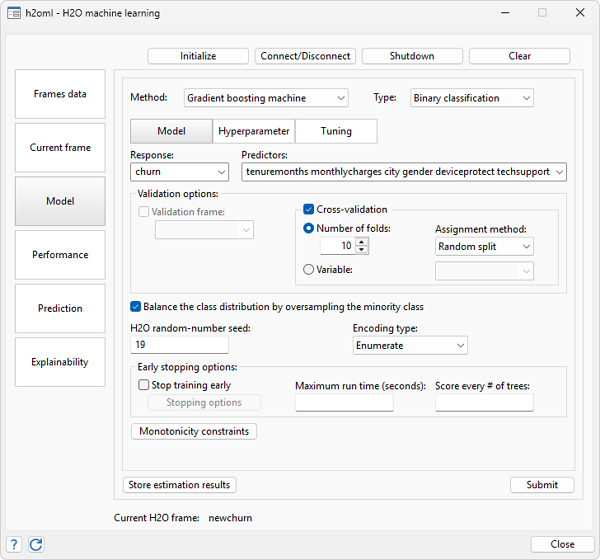Toggle Balance the class distribution checkbox

tap(136, 307)
